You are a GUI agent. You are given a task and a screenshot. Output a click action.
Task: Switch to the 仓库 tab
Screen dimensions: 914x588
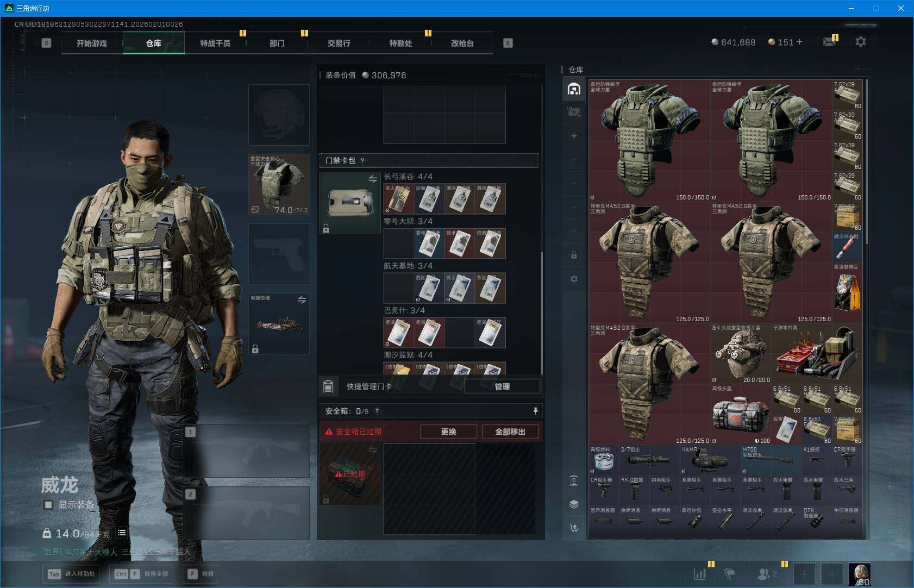point(154,43)
